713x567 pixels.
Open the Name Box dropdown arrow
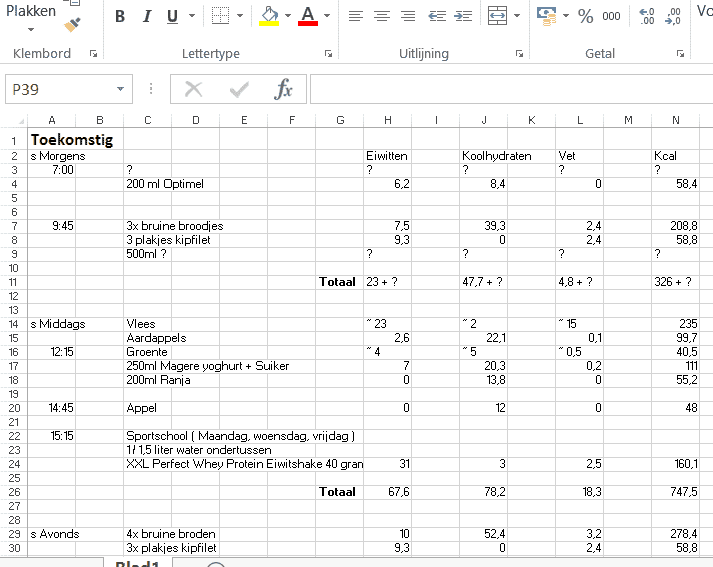coord(120,90)
